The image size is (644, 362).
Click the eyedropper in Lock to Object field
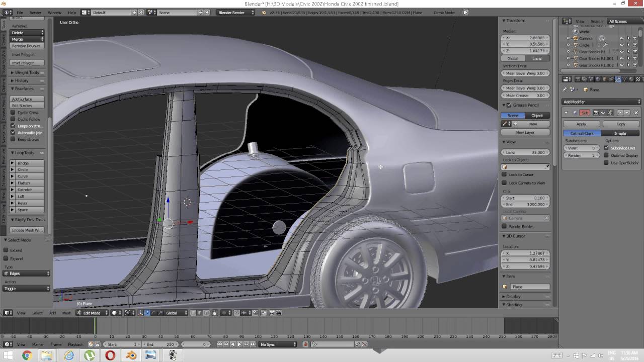tap(547, 167)
